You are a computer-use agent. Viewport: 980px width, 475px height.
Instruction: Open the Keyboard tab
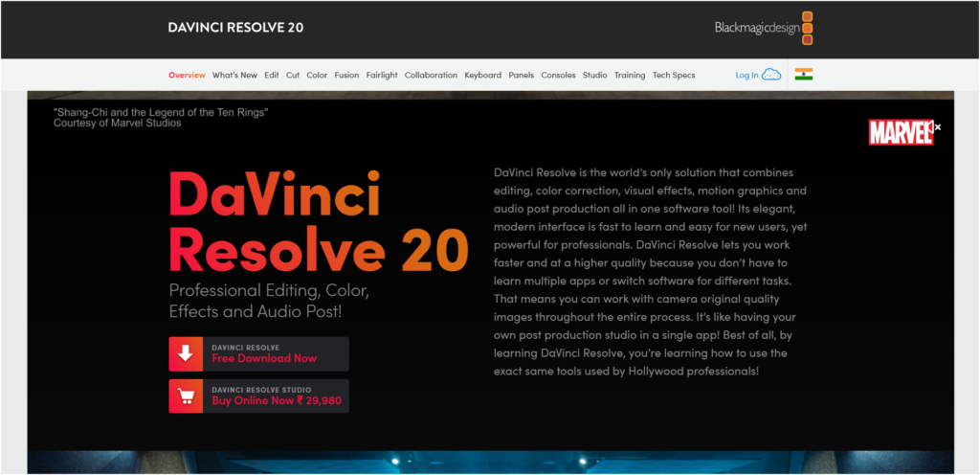[482, 75]
